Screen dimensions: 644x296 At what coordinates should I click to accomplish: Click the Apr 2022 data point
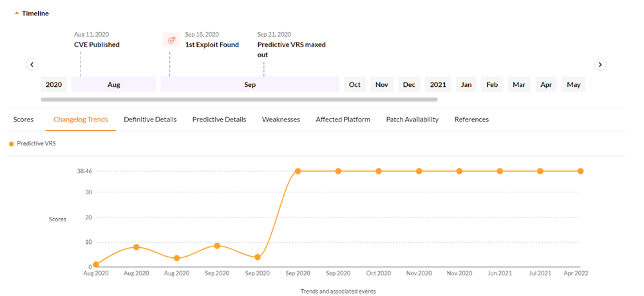(580, 171)
